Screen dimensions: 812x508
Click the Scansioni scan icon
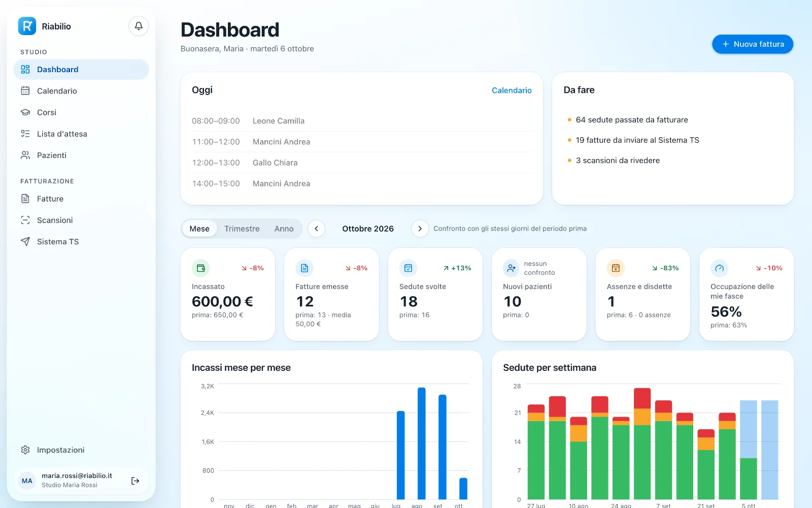(x=25, y=220)
